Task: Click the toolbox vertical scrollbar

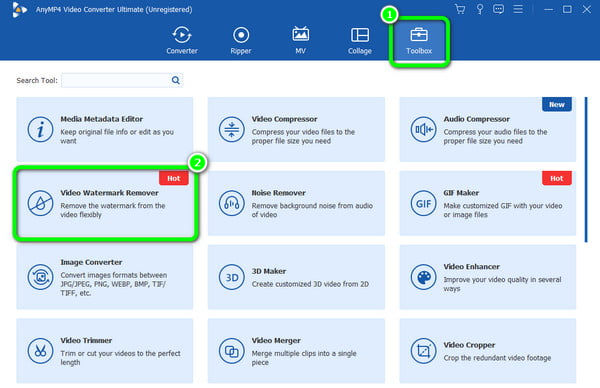Action: pos(586,170)
